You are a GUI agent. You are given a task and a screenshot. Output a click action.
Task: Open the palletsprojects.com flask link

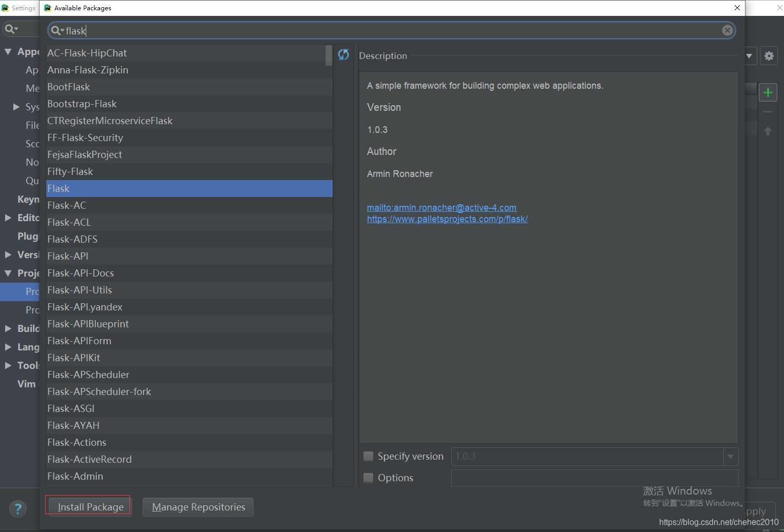[x=447, y=219]
